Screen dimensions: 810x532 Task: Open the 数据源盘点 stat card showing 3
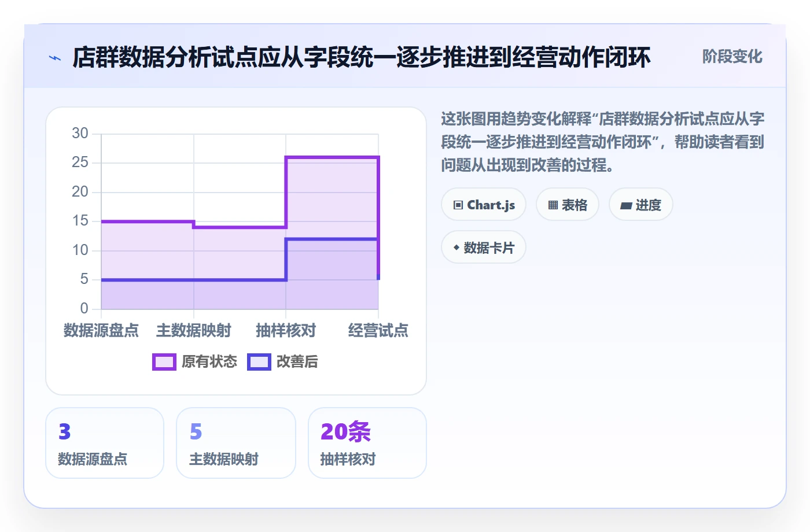[x=105, y=443]
